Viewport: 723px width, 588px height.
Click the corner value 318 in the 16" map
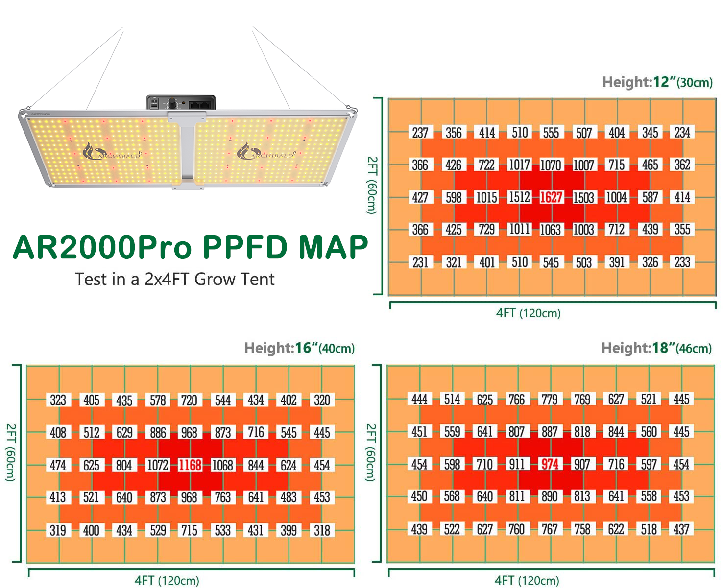coord(322,530)
